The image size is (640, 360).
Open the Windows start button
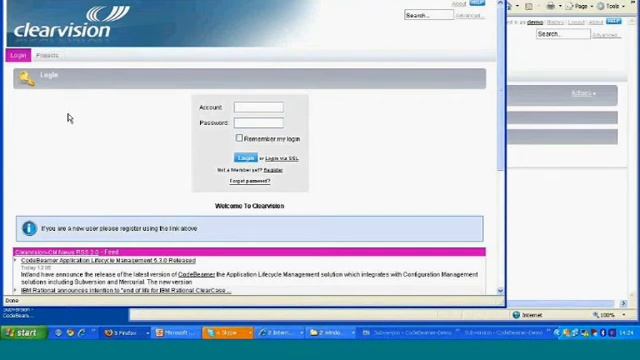click(x=23, y=333)
